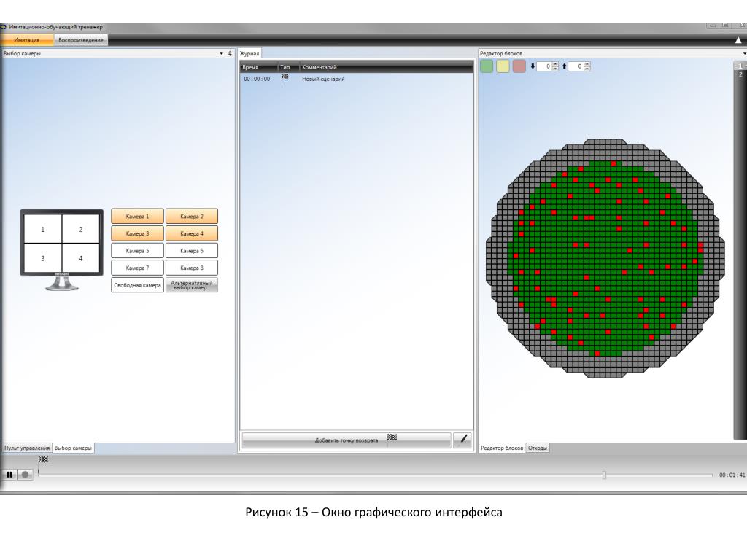Click the 00:00:00 time cell

[257, 79]
